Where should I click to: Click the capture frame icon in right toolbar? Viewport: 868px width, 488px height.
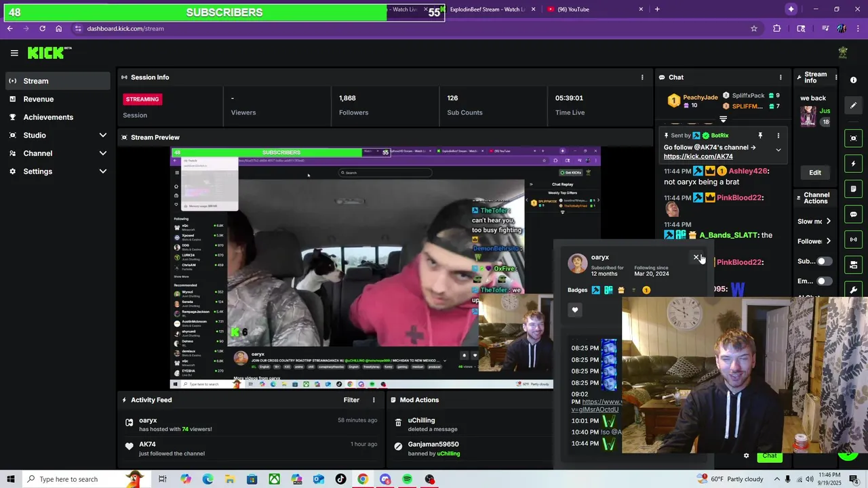[x=854, y=138]
